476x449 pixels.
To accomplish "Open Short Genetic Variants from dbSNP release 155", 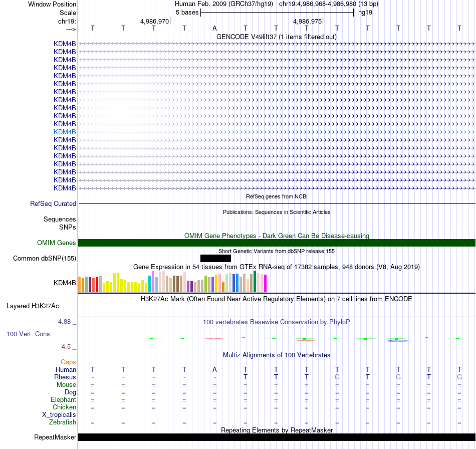I will (x=277, y=251).
